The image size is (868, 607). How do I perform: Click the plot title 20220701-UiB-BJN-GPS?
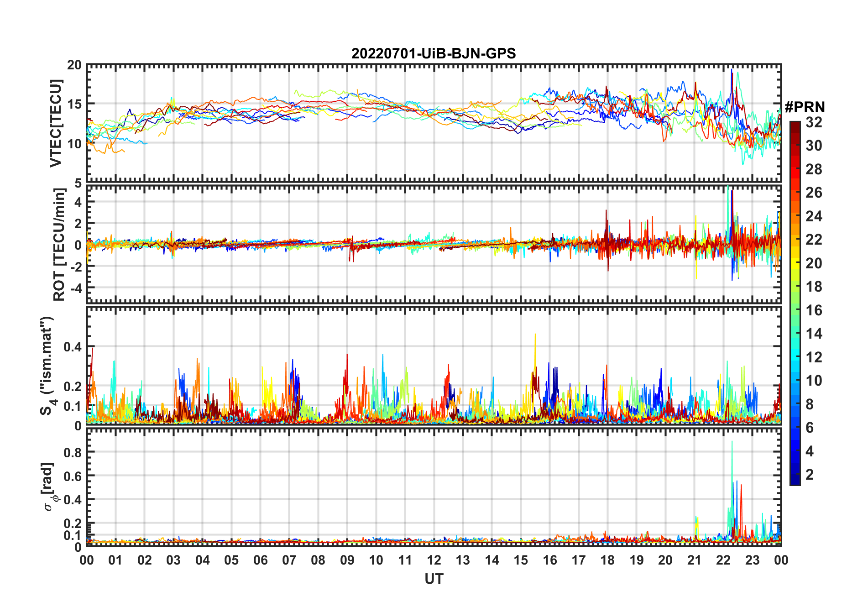click(433, 54)
